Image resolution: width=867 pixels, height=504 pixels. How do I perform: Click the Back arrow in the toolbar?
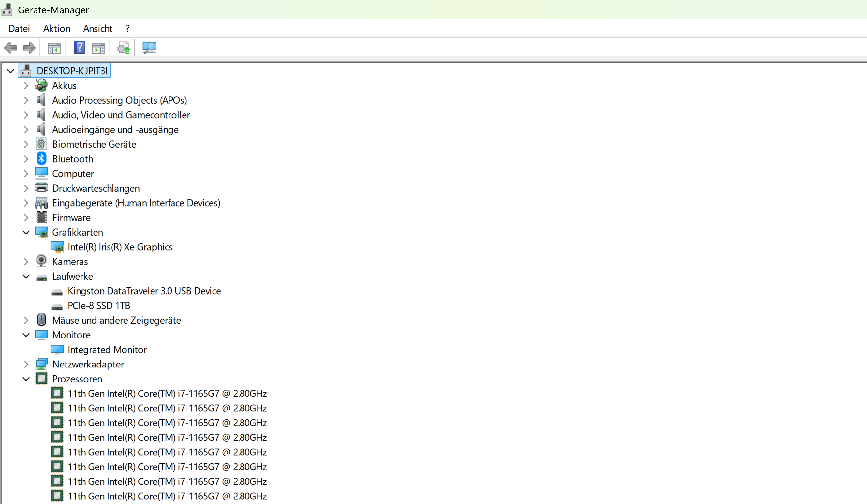pos(11,48)
